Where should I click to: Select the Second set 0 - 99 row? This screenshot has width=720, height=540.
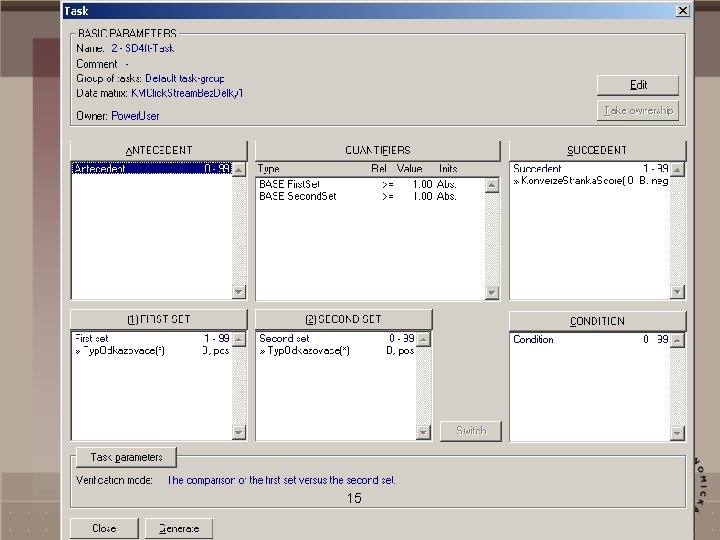(337, 338)
